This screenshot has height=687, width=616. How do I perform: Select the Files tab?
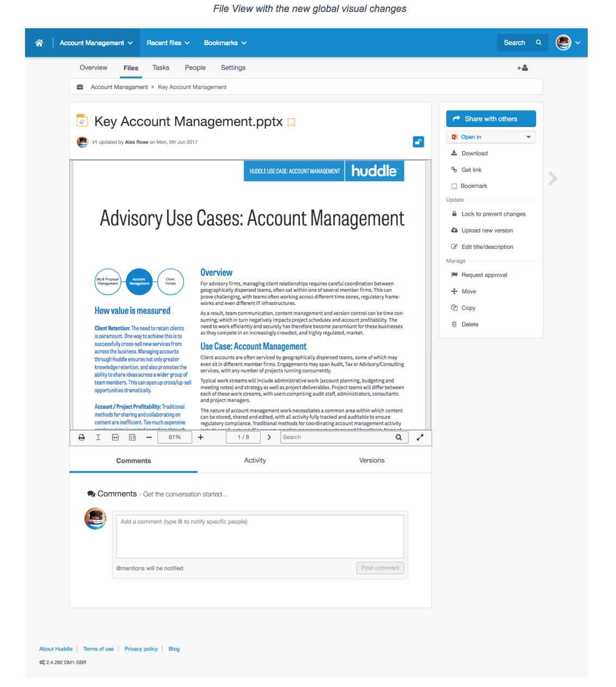pyautogui.click(x=131, y=68)
